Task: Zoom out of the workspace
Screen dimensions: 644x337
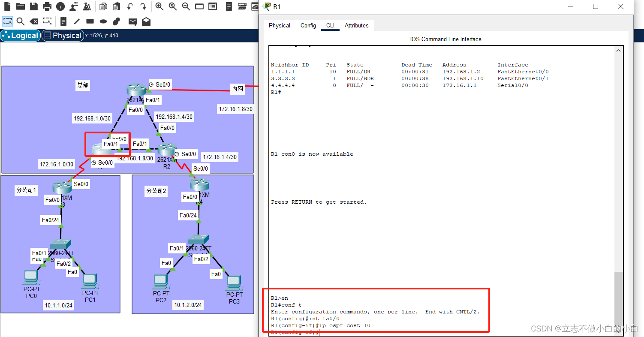Action: click(186, 6)
